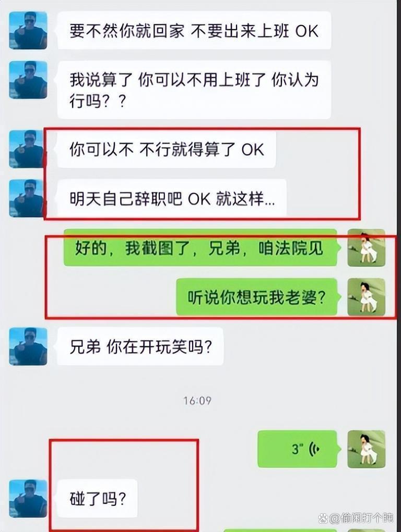Select the '要不然你就回家 不要出来上班 OK' bubble

point(194,31)
